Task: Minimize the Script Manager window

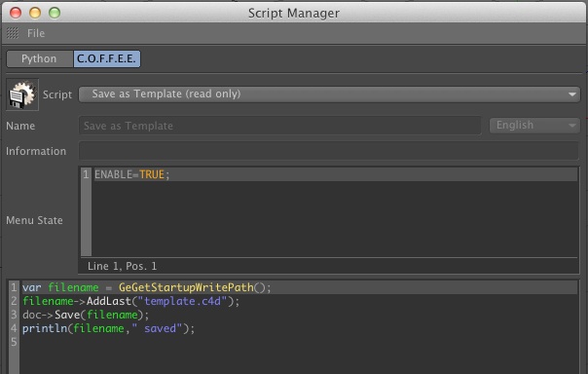Action: 35,13
